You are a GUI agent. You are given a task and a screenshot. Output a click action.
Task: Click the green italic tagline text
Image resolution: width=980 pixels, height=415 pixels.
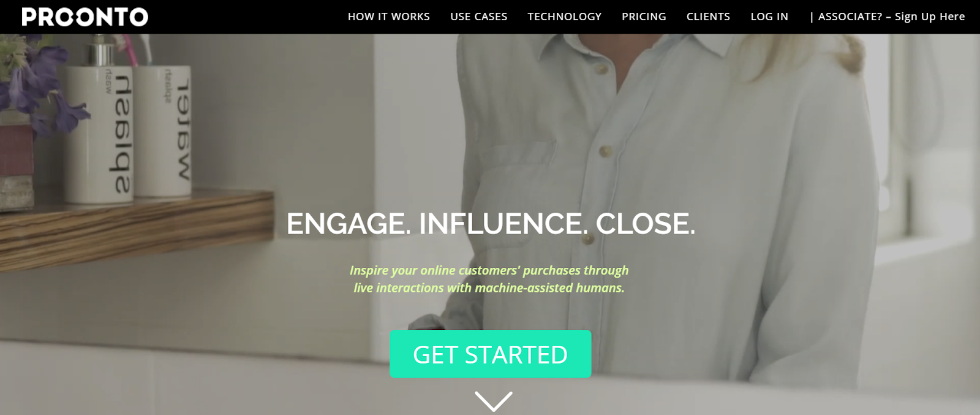pyautogui.click(x=489, y=279)
